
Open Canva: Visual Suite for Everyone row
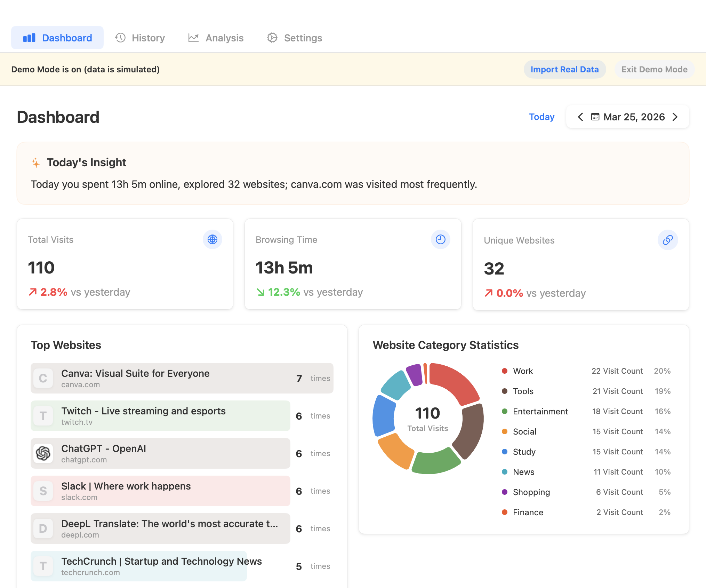tap(182, 378)
